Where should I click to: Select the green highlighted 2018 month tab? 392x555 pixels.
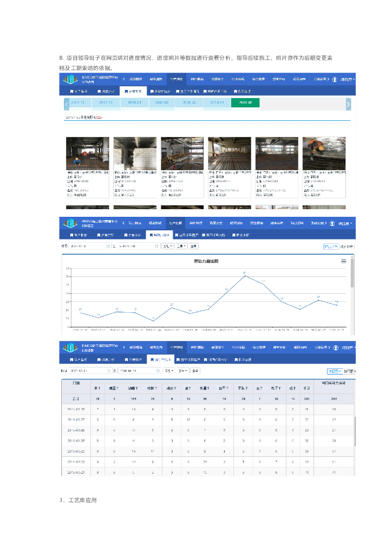[245, 102]
